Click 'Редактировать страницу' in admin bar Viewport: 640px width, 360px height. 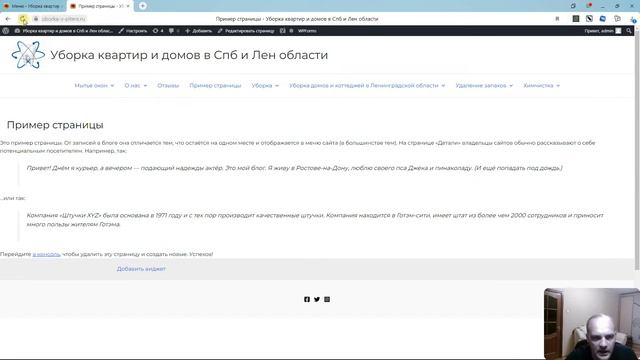246,31
